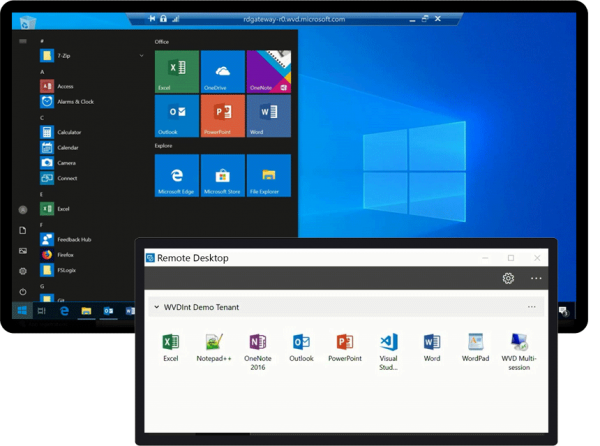Image resolution: width=600 pixels, height=446 pixels.
Task: Open Recycle Bin on remote desktop
Action: [28, 22]
